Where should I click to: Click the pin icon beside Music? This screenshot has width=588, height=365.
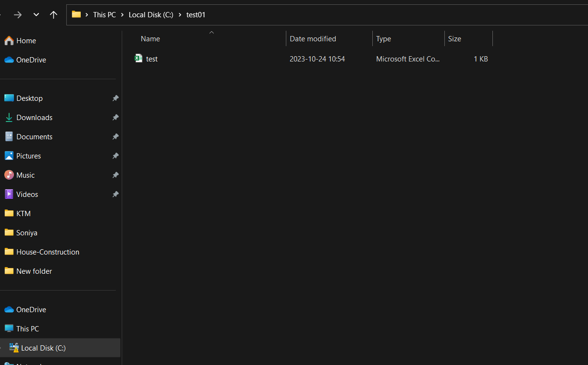click(x=115, y=175)
